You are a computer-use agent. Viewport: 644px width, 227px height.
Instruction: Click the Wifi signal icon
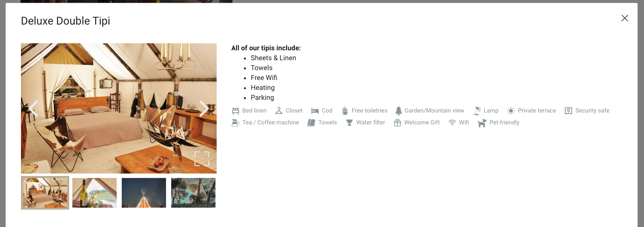click(452, 123)
